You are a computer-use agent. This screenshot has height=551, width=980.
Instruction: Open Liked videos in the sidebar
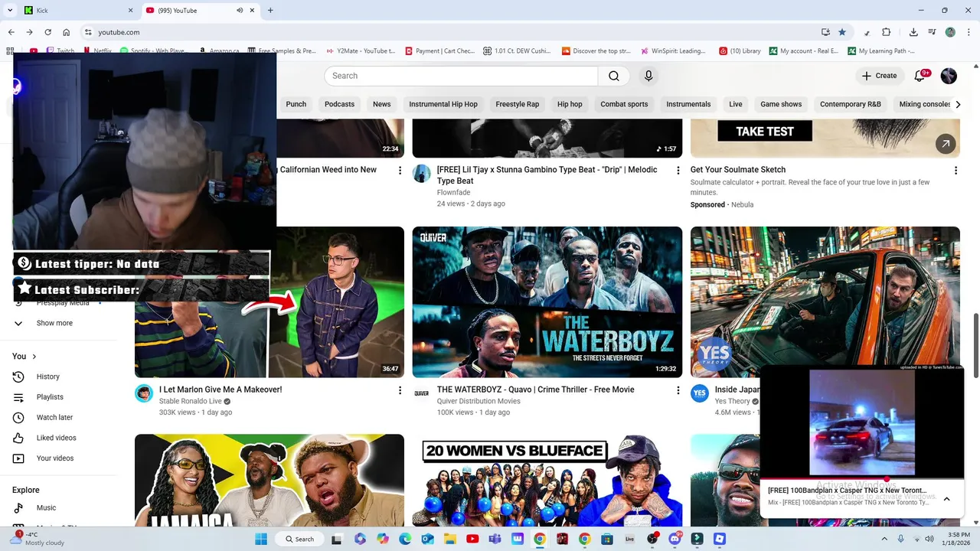click(x=56, y=438)
